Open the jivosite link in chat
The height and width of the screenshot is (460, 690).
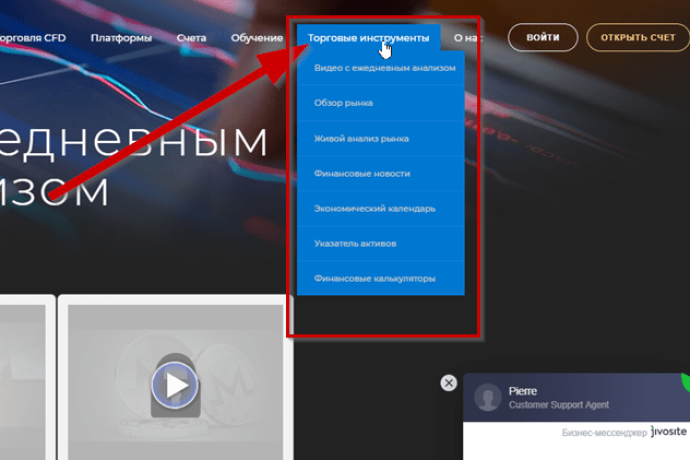(668, 431)
